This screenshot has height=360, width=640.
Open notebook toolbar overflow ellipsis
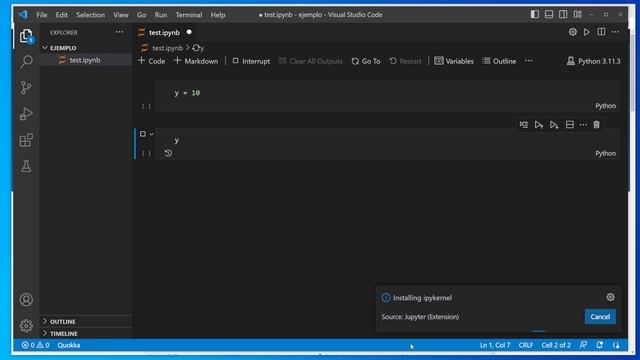click(x=529, y=61)
